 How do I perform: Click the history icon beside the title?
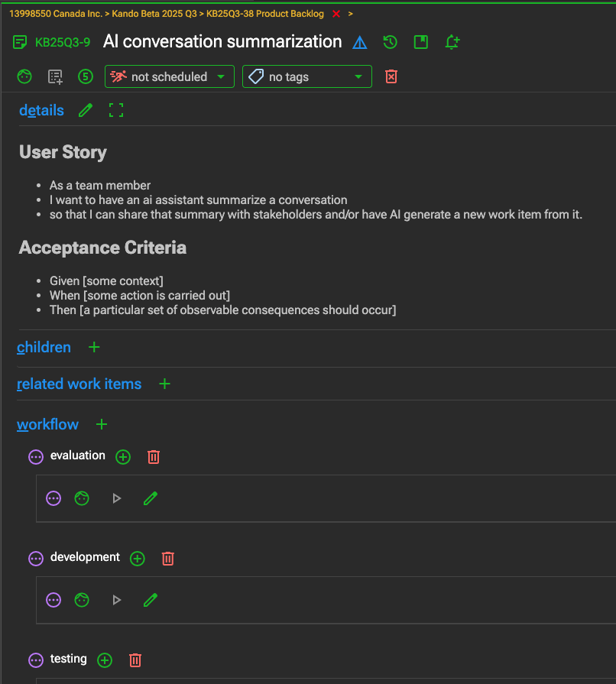point(390,42)
